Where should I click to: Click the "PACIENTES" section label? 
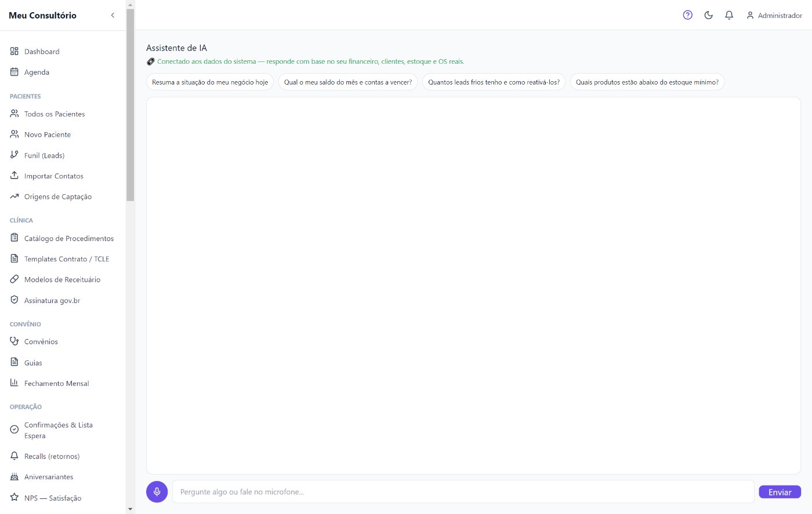point(26,96)
